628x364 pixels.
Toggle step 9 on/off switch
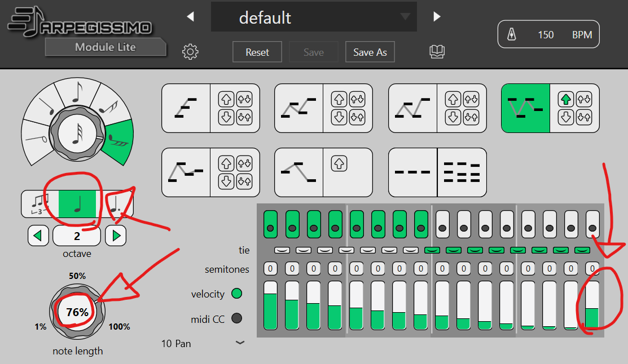(x=442, y=224)
